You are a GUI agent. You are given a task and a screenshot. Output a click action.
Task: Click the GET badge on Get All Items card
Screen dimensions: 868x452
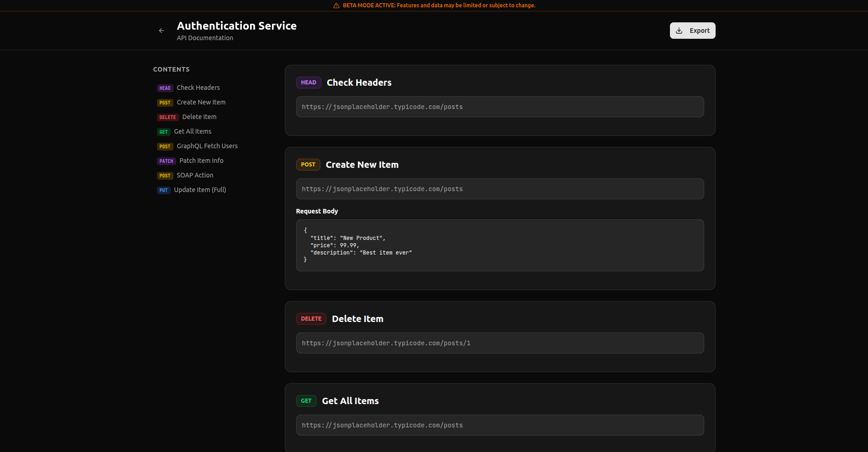[x=306, y=401]
